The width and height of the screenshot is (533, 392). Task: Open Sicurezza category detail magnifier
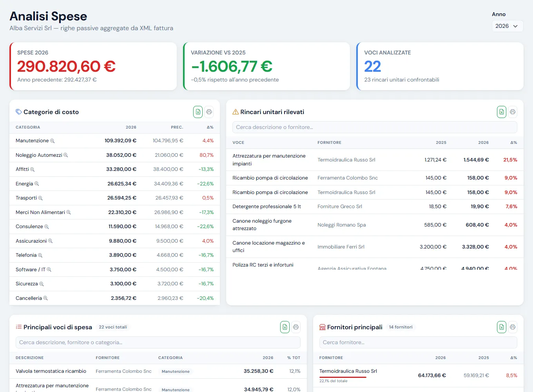click(x=42, y=284)
